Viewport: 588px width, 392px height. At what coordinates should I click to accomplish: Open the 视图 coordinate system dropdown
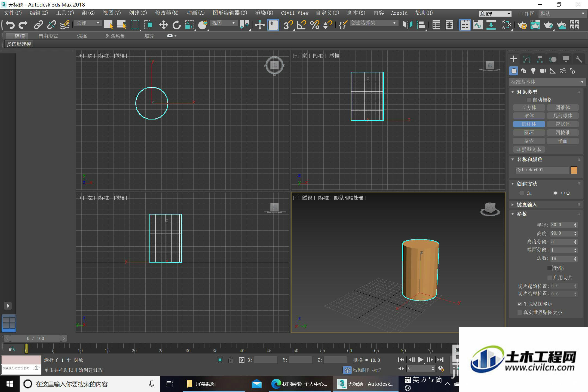click(223, 23)
